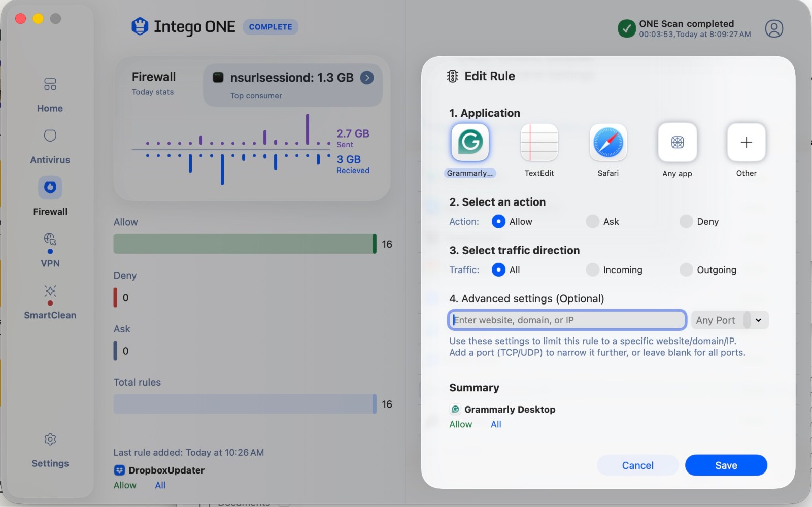Cancel editing the rule
The image size is (812, 507).
(x=637, y=465)
